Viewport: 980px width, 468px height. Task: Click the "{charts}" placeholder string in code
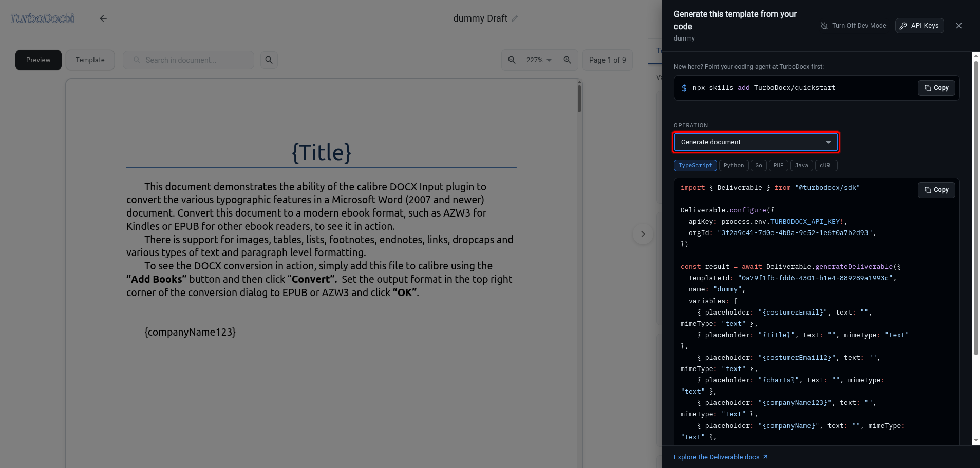pyautogui.click(x=779, y=380)
